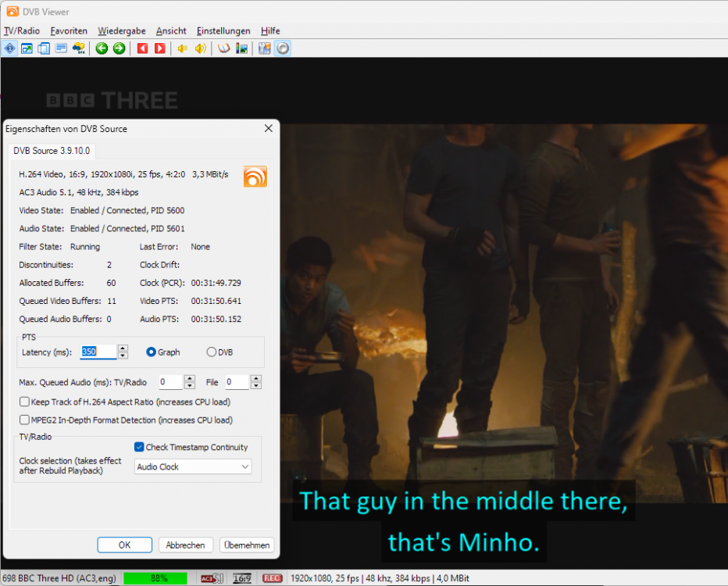Click the blue diamond info toolbar icon
This screenshot has height=586, width=728.
pos(9,48)
